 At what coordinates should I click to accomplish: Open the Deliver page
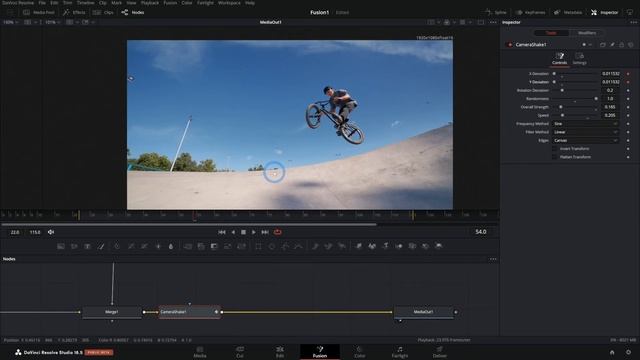pos(440,352)
